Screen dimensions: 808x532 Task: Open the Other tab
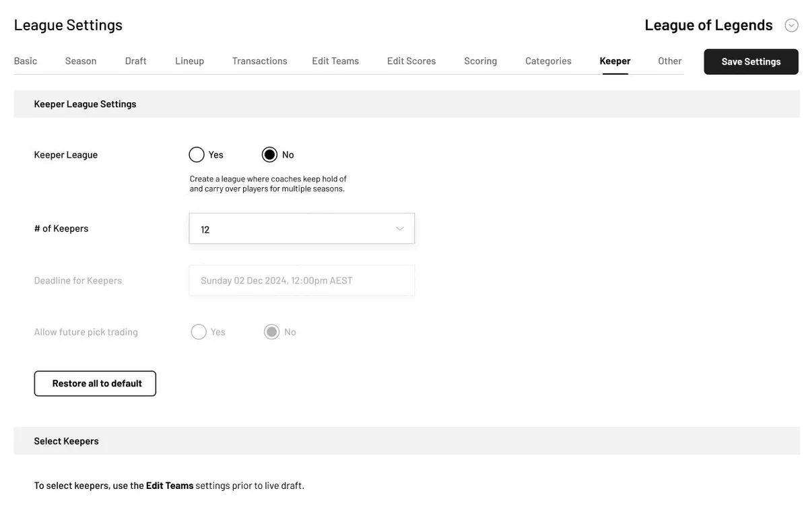tap(669, 61)
